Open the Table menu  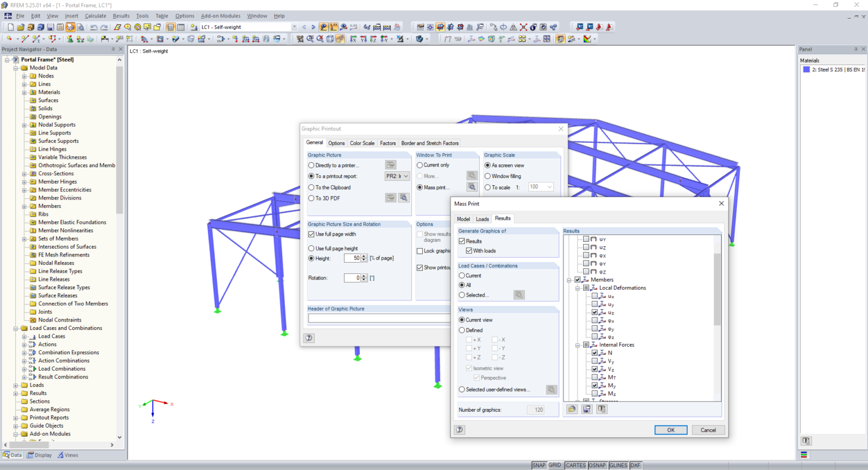(162, 16)
